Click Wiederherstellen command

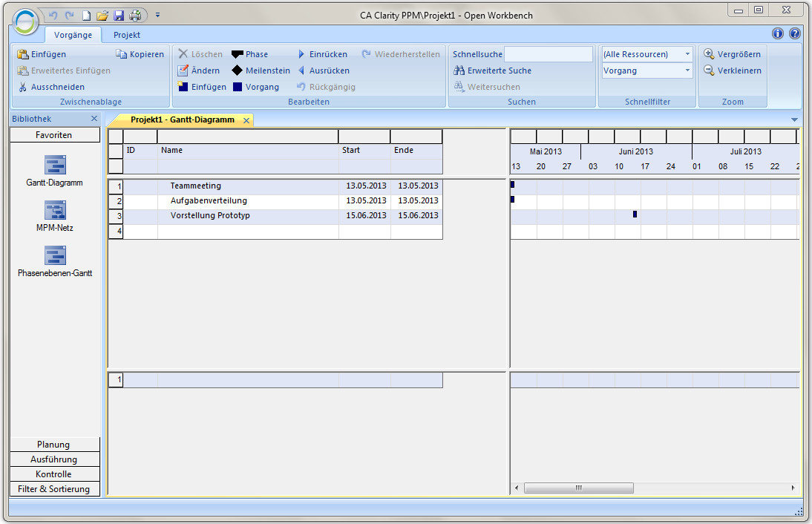[x=401, y=54]
